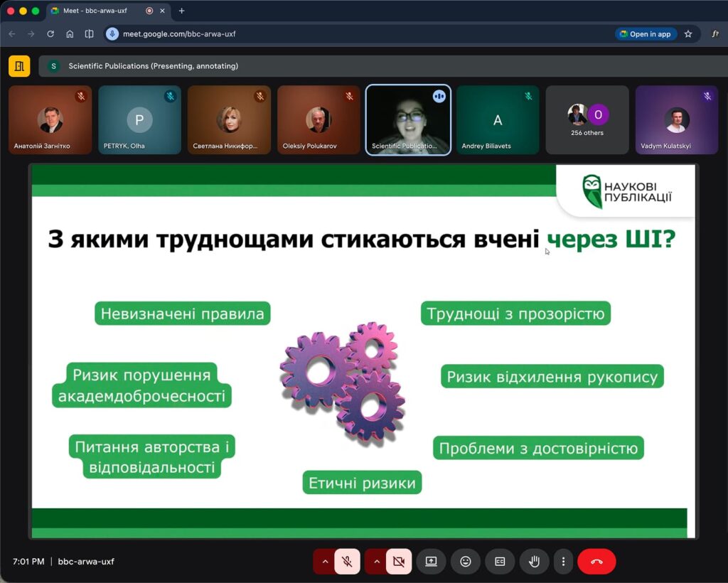The height and width of the screenshot is (583, 728).
Task: Click the Open in app button
Action: pos(645,34)
